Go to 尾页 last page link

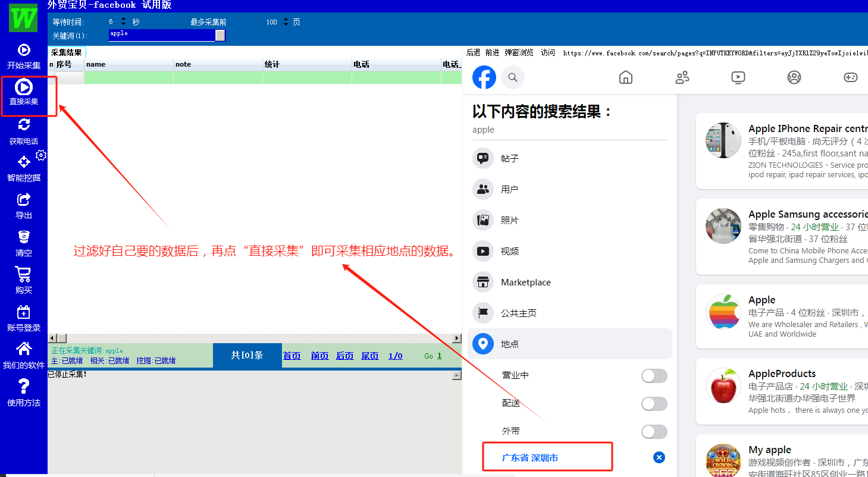click(x=370, y=356)
